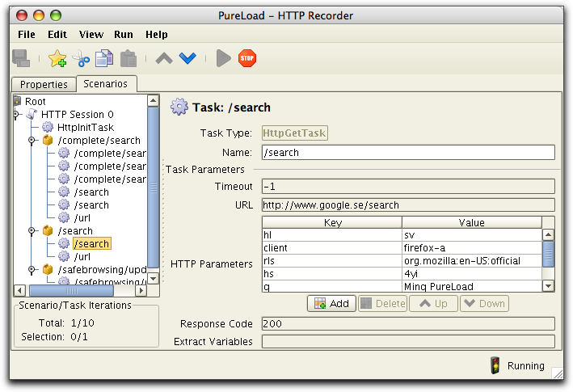Click the Copy documents icon
573x392 pixels.
[x=104, y=58]
